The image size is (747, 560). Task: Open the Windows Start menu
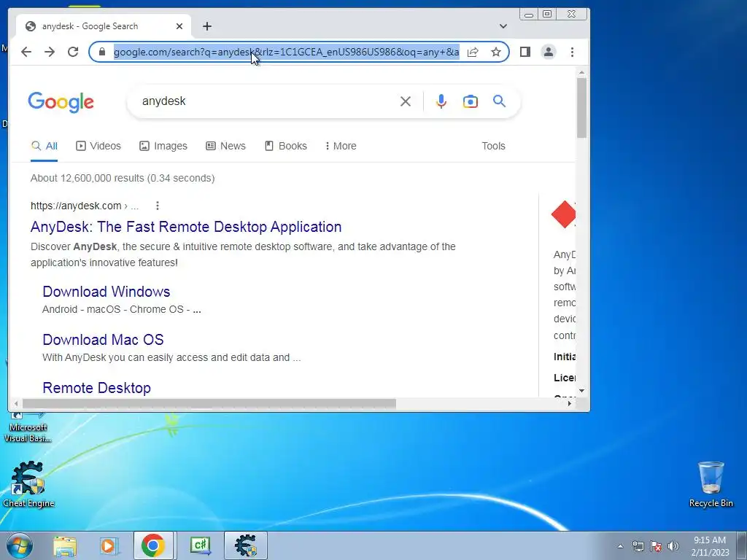[x=20, y=545]
